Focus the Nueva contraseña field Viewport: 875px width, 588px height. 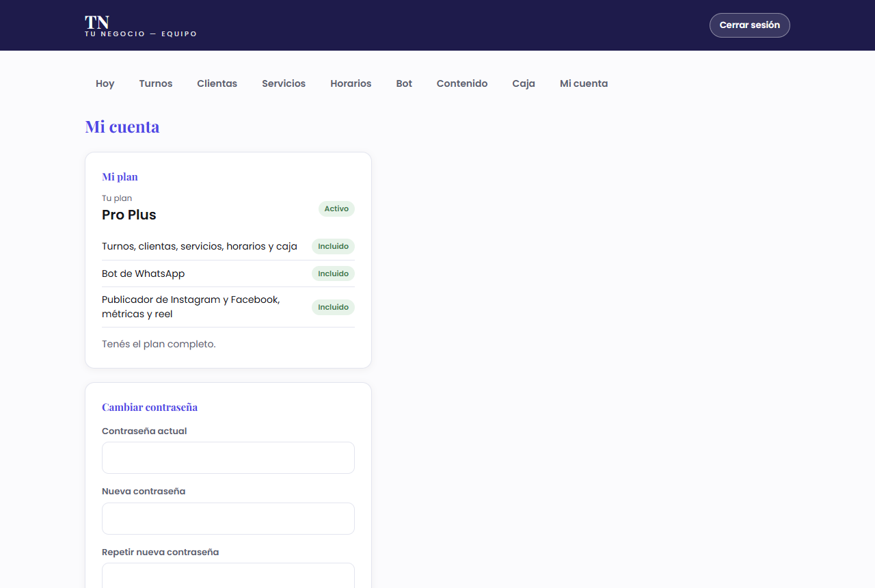coord(228,518)
